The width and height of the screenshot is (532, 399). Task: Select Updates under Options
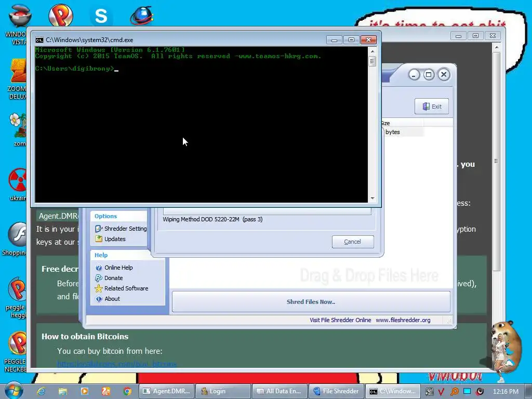click(x=115, y=239)
